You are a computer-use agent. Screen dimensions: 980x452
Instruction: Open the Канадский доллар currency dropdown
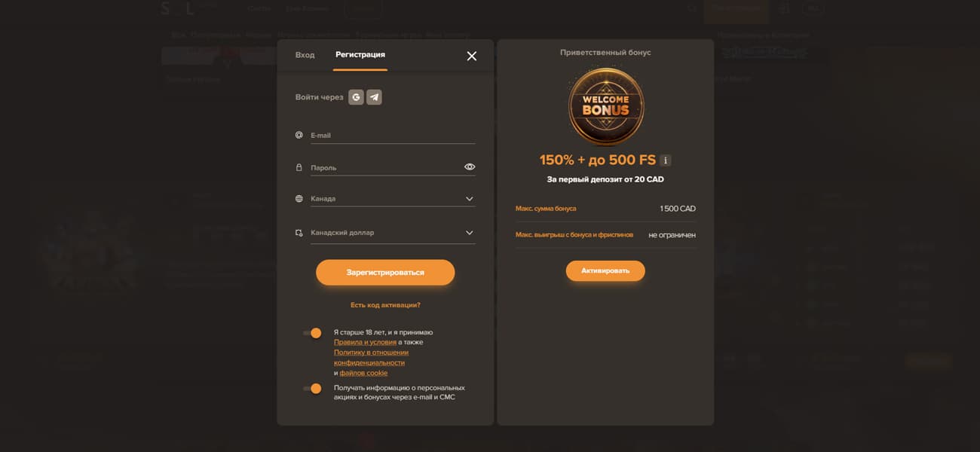[x=393, y=233]
